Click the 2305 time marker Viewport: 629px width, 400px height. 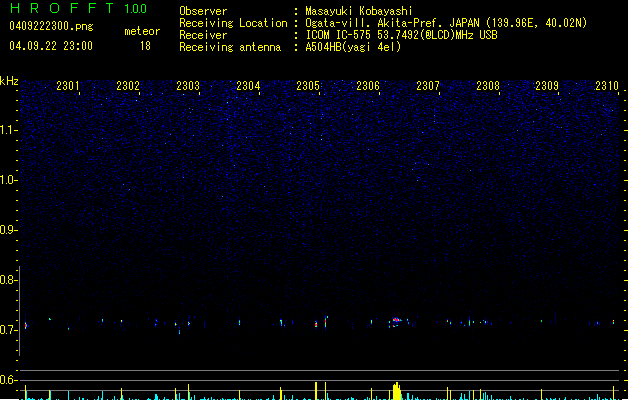point(308,86)
